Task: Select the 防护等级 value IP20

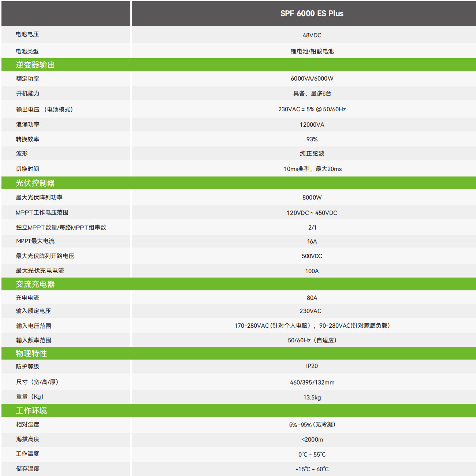Action: [311, 366]
